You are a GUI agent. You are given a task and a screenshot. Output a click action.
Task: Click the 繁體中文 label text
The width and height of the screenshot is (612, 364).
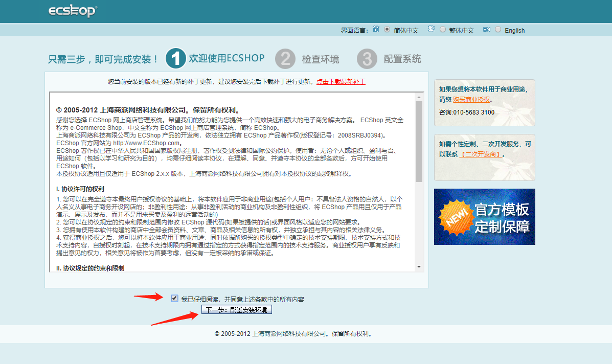(x=461, y=31)
